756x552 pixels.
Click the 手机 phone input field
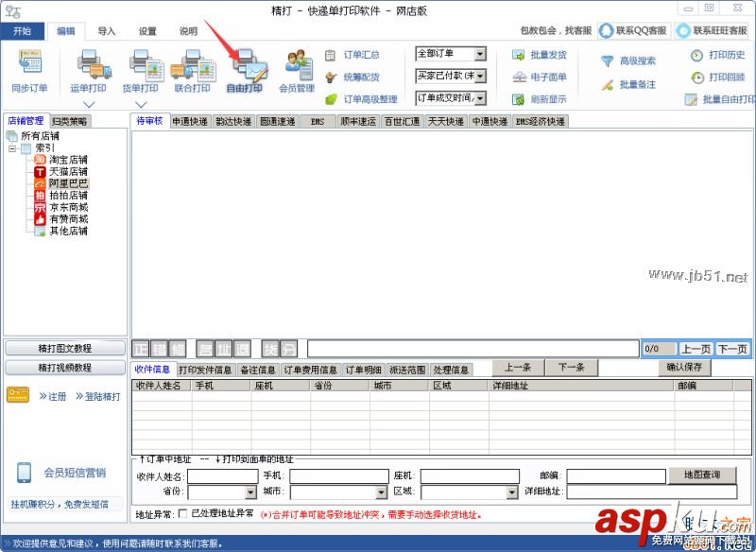pos(339,475)
